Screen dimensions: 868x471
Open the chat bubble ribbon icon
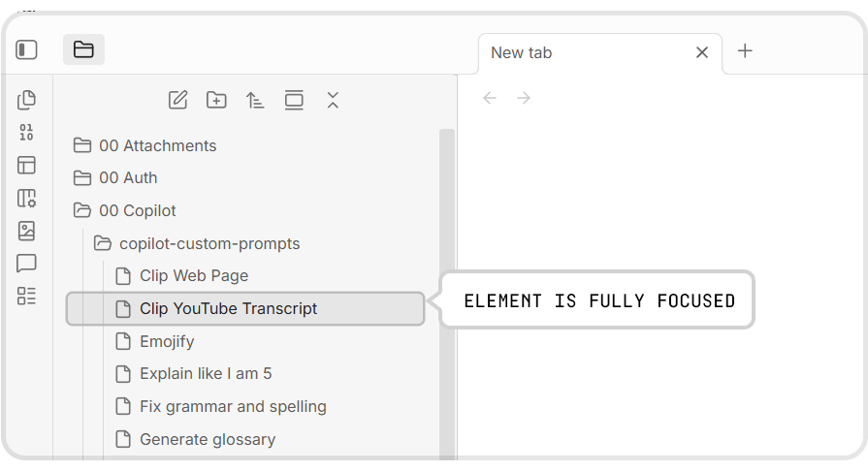27,264
